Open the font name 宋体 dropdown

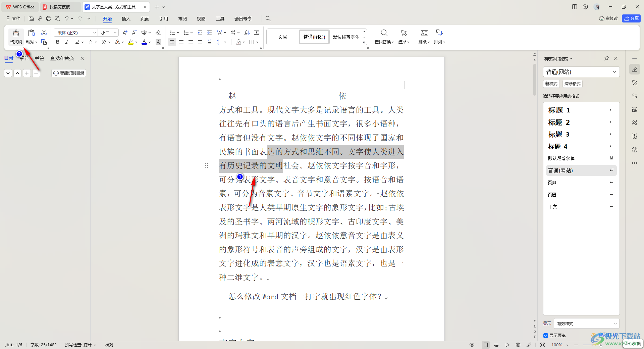[x=95, y=33]
